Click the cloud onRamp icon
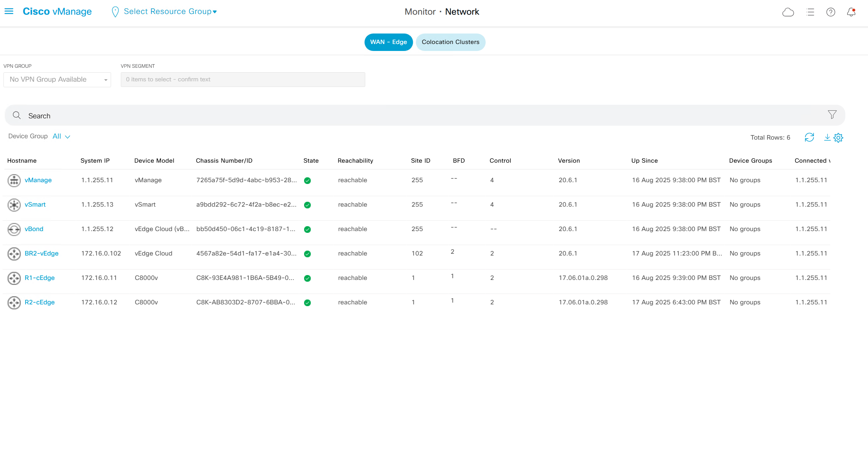This screenshot has height=466, width=868. (788, 12)
